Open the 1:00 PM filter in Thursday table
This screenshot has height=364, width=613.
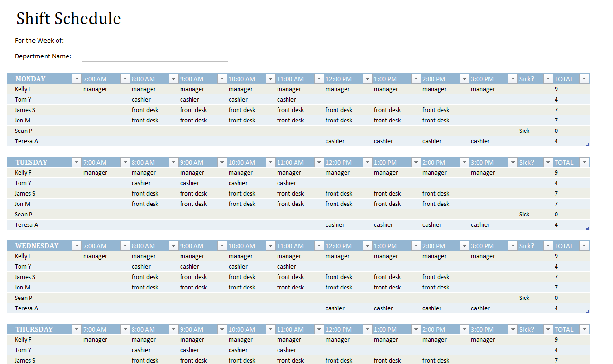tap(416, 329)
